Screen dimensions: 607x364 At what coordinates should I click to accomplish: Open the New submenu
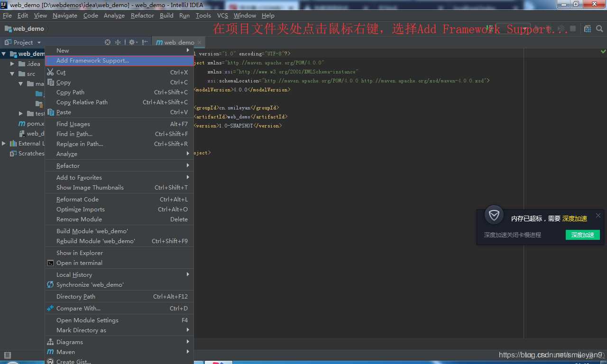point(119,50)
